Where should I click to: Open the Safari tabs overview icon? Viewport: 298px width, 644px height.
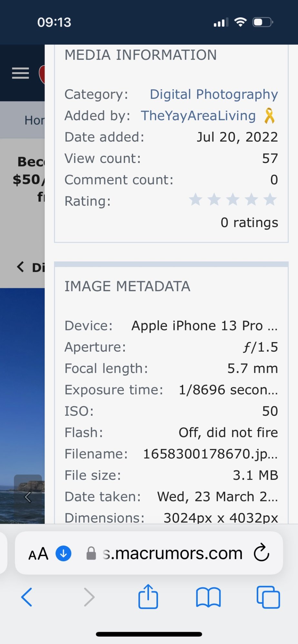tap(268, 597)
